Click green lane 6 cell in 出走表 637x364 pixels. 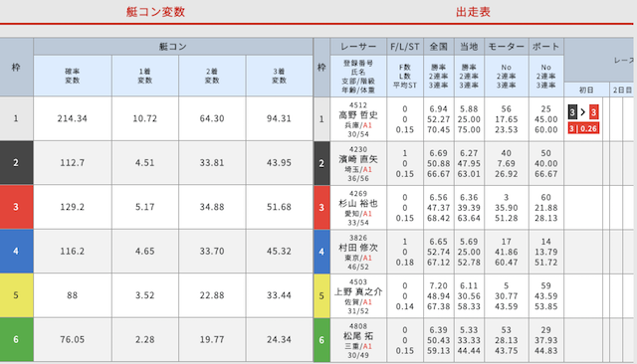(321, 340)
